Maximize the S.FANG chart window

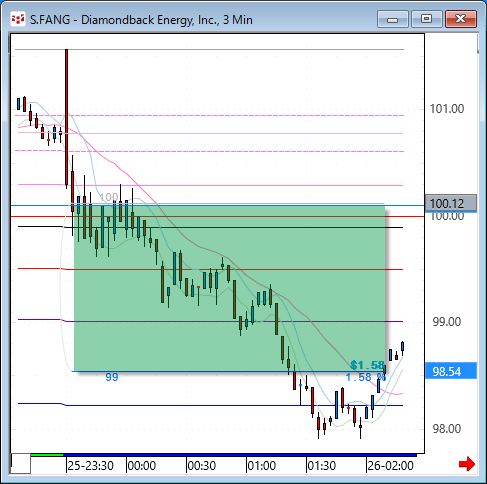(x=426, y=19)
